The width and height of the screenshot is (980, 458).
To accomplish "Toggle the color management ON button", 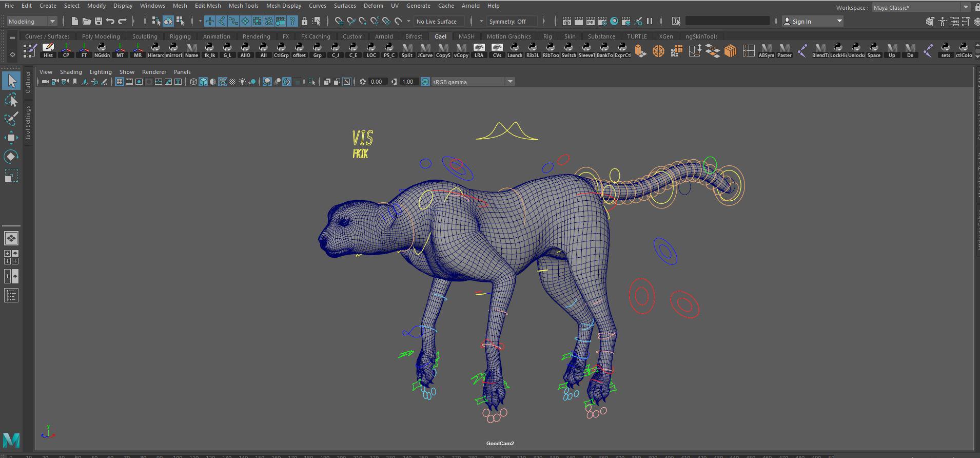I will pos(425,82).
